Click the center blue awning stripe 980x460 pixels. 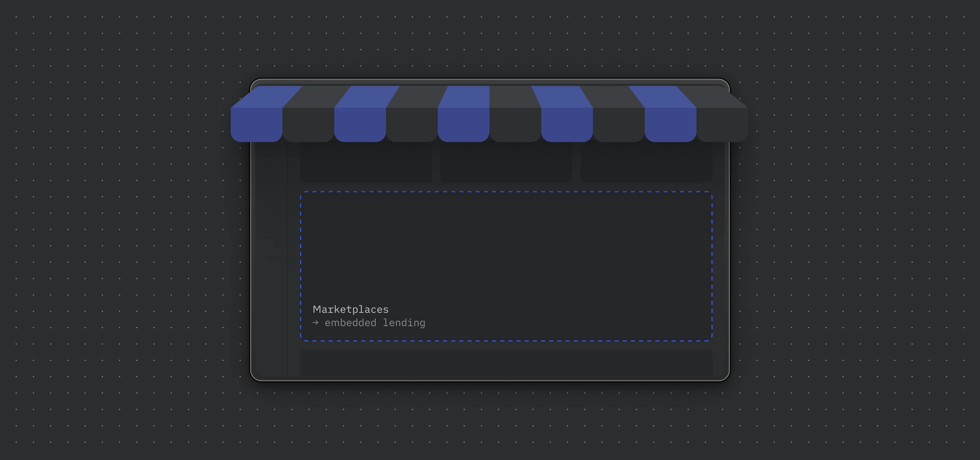(463, 124)
